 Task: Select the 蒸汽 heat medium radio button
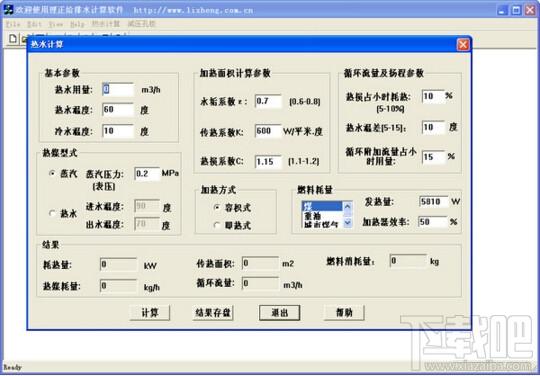(x=52, y=174)
